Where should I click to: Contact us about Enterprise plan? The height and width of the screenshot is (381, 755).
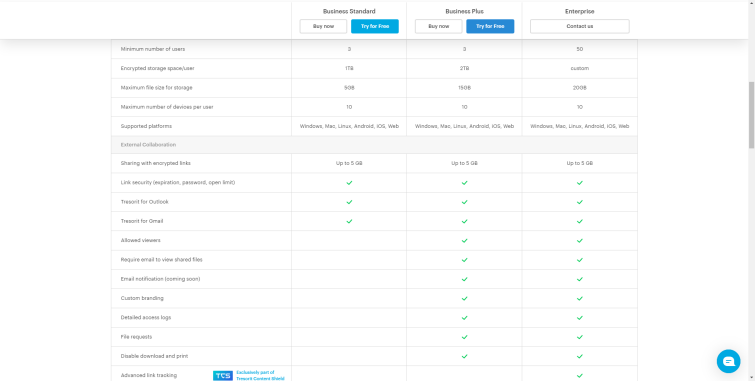(580, 26)
